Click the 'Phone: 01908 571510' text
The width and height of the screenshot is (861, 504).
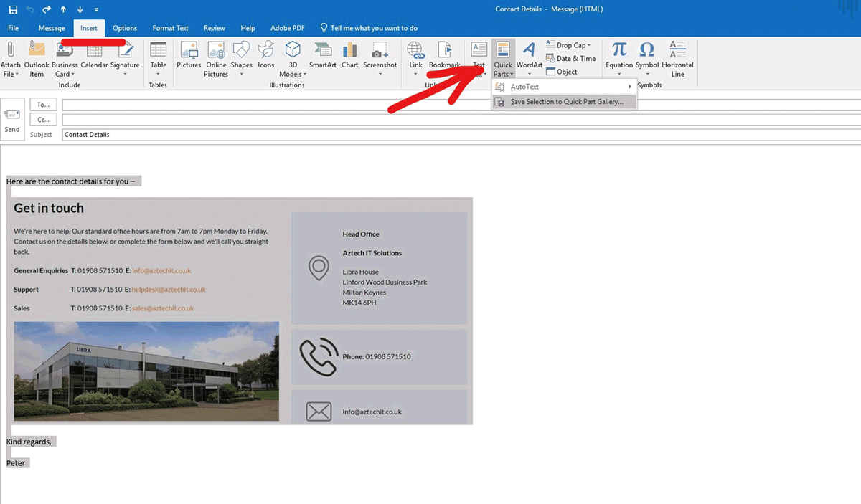pyautogui.click(x=377, y=356)
